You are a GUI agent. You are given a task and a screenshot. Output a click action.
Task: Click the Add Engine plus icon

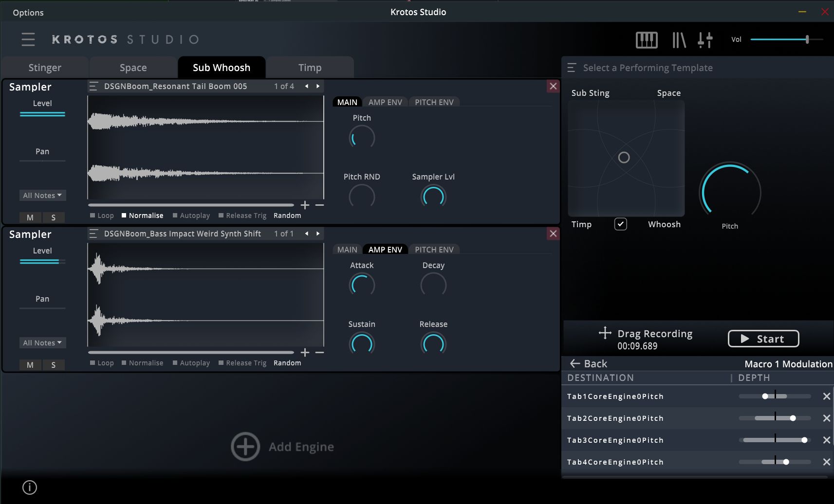click(245, 447)
